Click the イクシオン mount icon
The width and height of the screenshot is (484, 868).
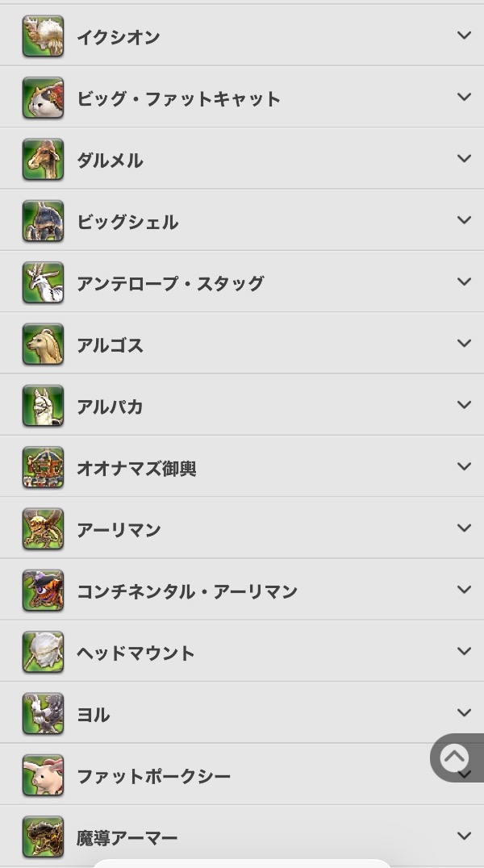pos(43,36)
